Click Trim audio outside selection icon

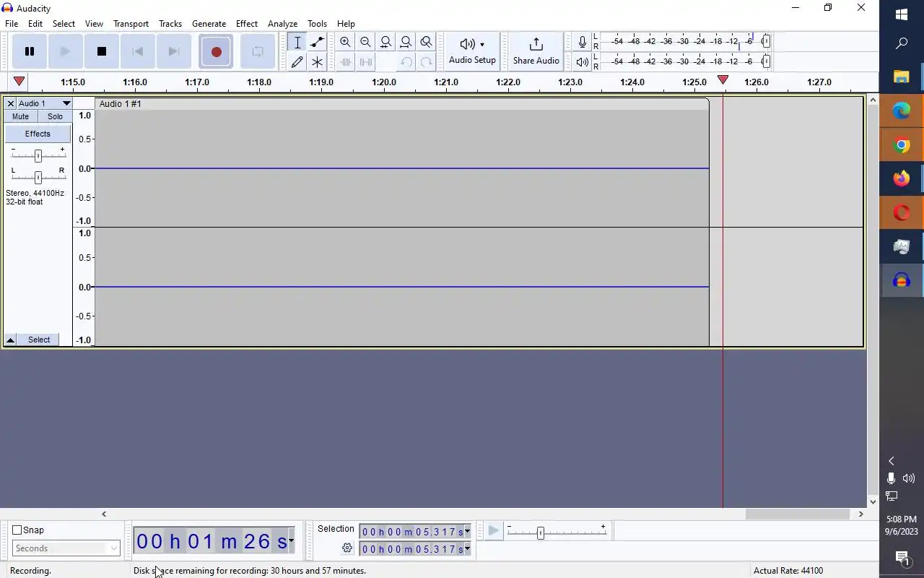(346, 62)
